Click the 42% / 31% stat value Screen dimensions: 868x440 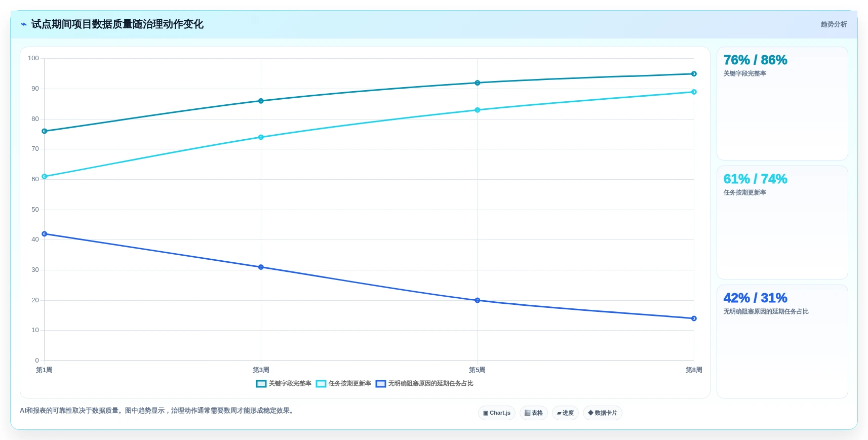point(755,298)
